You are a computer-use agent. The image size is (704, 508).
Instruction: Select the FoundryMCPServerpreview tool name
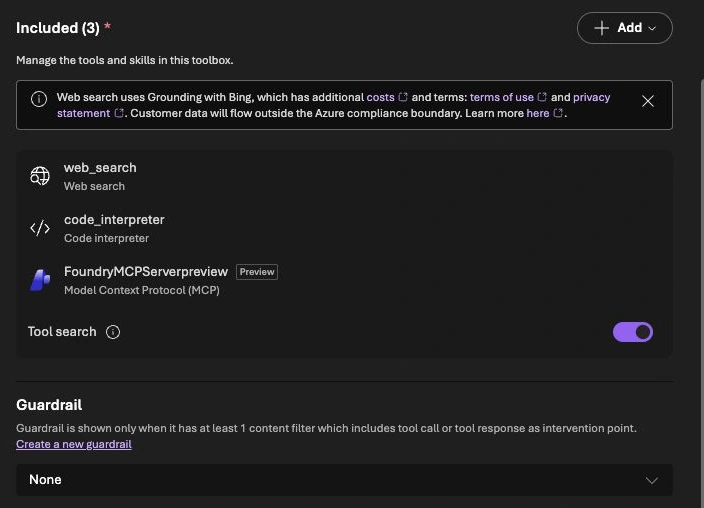(x=146, y=272)
